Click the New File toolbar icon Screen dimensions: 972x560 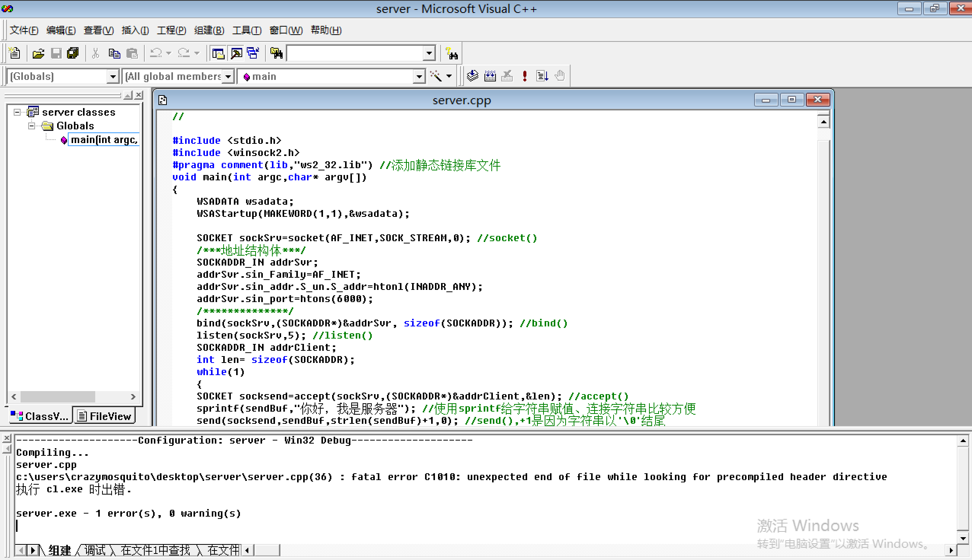pos(14,53)
